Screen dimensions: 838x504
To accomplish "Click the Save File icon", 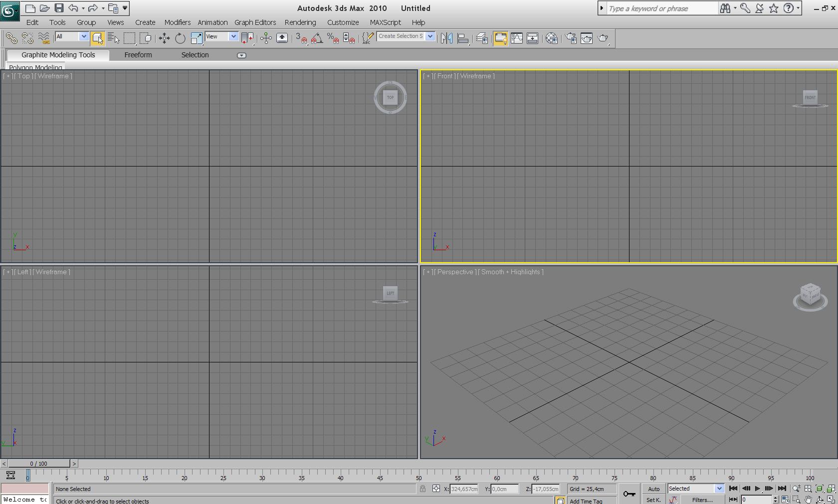I will tap(59, 8).
